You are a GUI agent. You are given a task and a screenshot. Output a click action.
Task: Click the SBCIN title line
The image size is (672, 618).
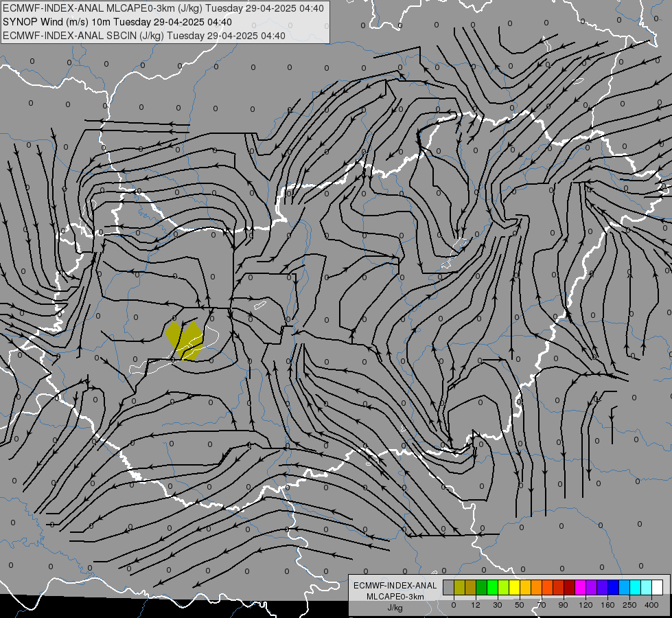tap(144, 36)
